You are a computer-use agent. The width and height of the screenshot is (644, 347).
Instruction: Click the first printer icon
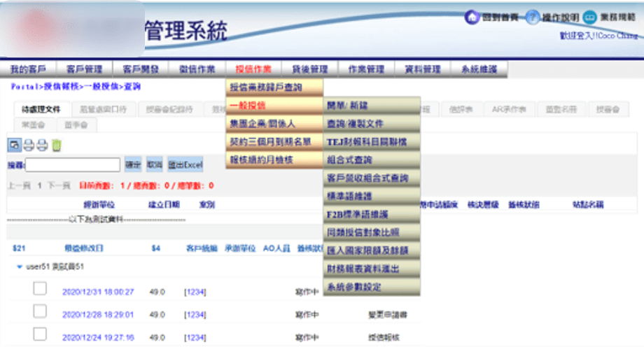point(29,146)
